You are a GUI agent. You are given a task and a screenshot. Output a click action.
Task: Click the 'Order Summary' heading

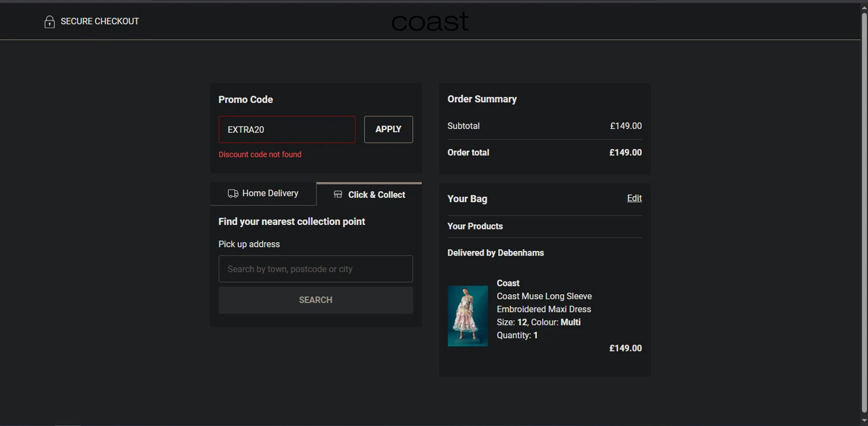click(482, 99)
